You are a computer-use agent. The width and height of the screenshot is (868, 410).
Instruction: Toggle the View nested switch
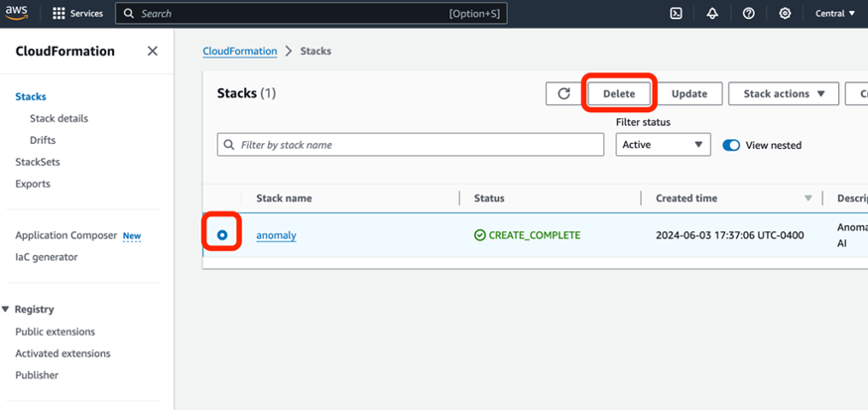click(x=731, y=145)
